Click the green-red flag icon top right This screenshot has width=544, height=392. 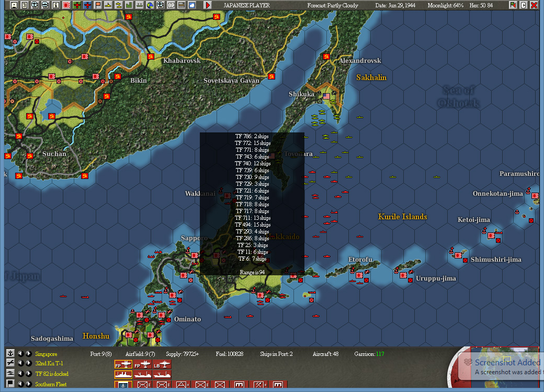pyautogui.click(x=513, y=5)
